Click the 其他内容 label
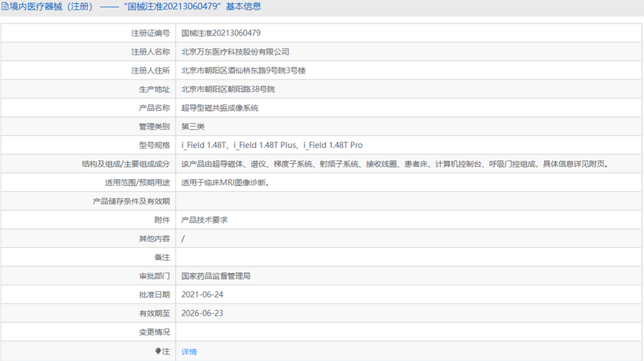 point(155,239)
